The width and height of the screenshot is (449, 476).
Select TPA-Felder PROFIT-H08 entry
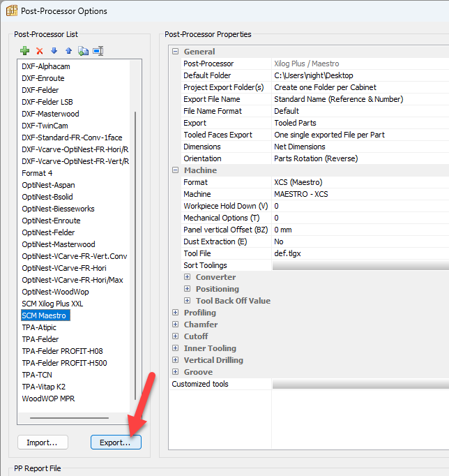62,351
